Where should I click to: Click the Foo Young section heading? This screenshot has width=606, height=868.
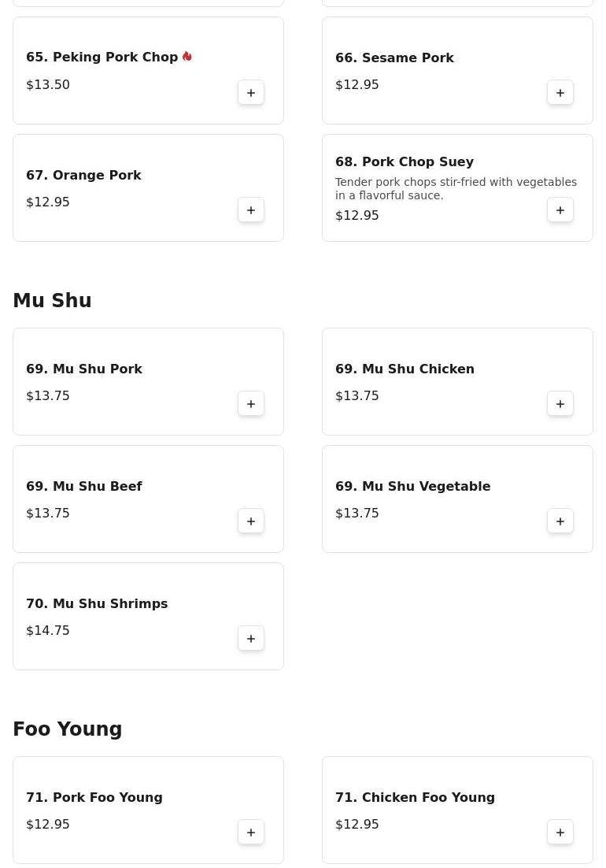pyautogui.click(x=68, y=729)
